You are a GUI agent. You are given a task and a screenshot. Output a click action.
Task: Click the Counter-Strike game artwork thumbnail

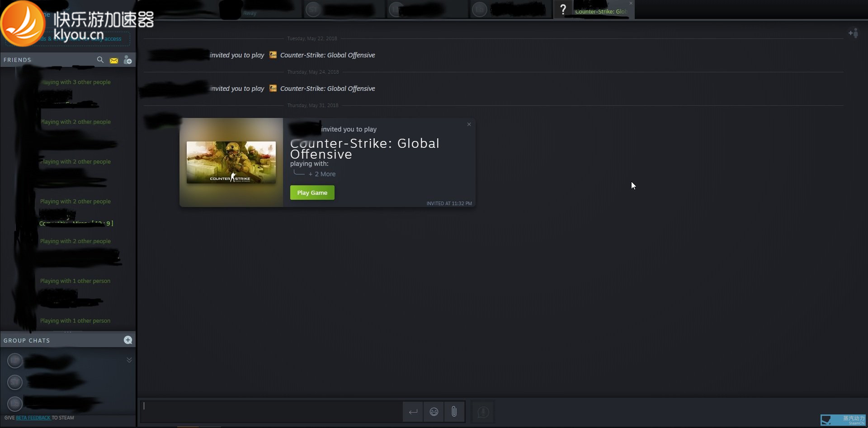231,162
